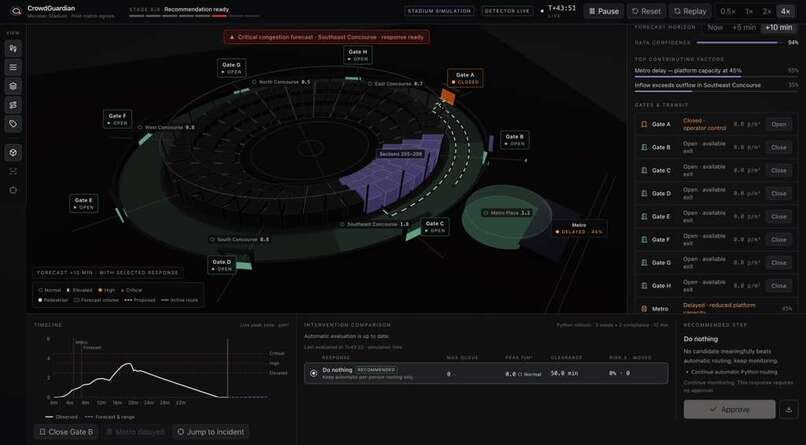Reset the simulation
This screenshot has height=445, width=806.
click(x=646, y=11)
